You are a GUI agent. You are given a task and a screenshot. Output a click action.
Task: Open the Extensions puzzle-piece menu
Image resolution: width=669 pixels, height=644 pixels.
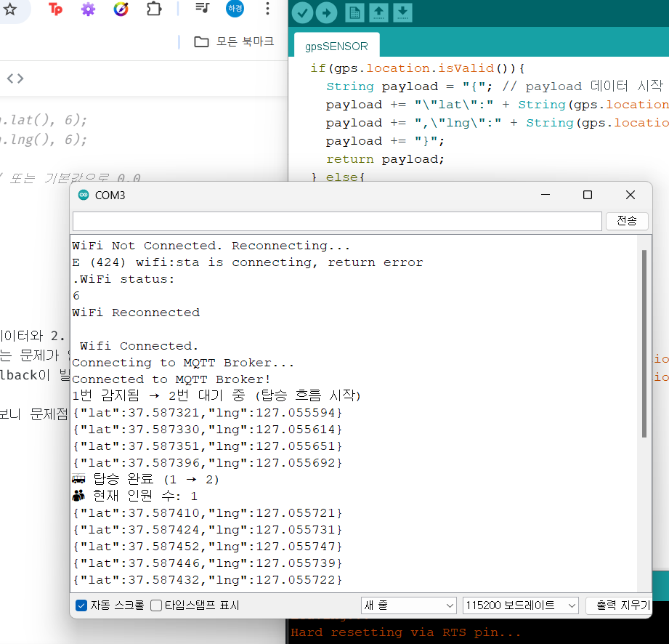154,9
